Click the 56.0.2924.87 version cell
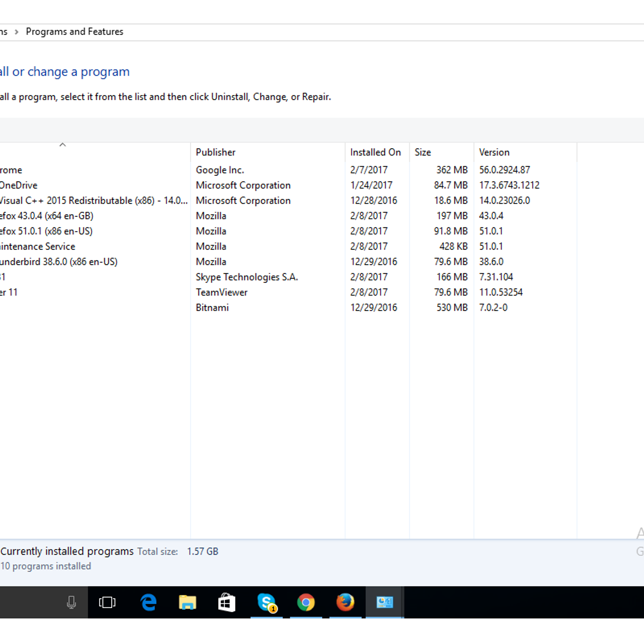This screenshot has height=644, width=644. pyautogui.click(x=504, y=170)
